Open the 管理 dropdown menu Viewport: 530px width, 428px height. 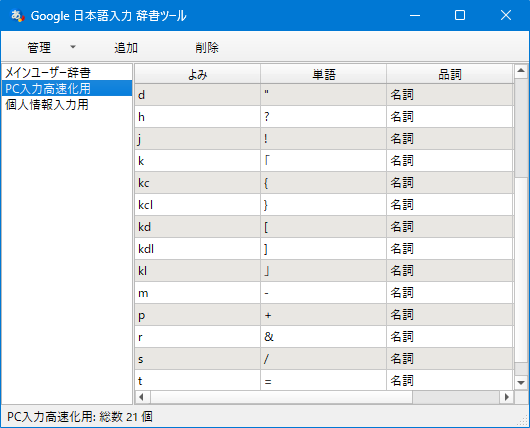[51, 47]
